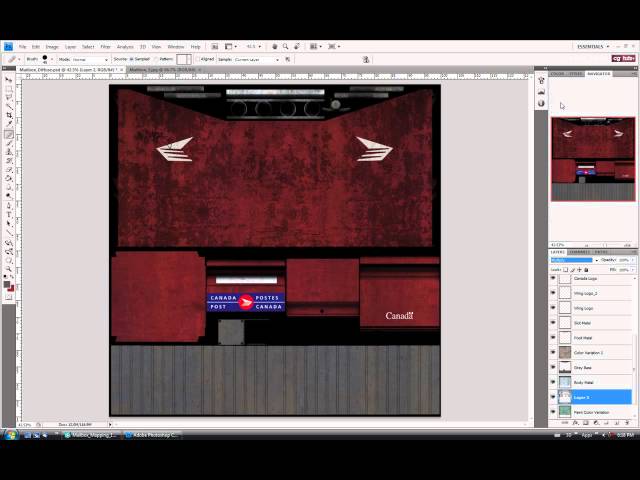Switch to the Channels tab
Screen dimensions: 640x480
pos(579,251)
